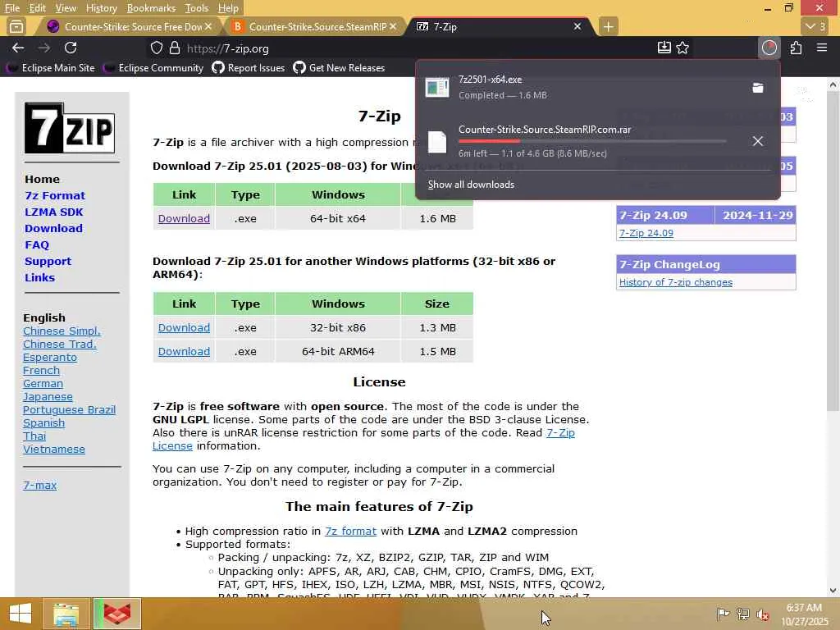This screenshot has width=840, height=630.
Task: Open the Firefox View button
Action: (x=16, y=26)
